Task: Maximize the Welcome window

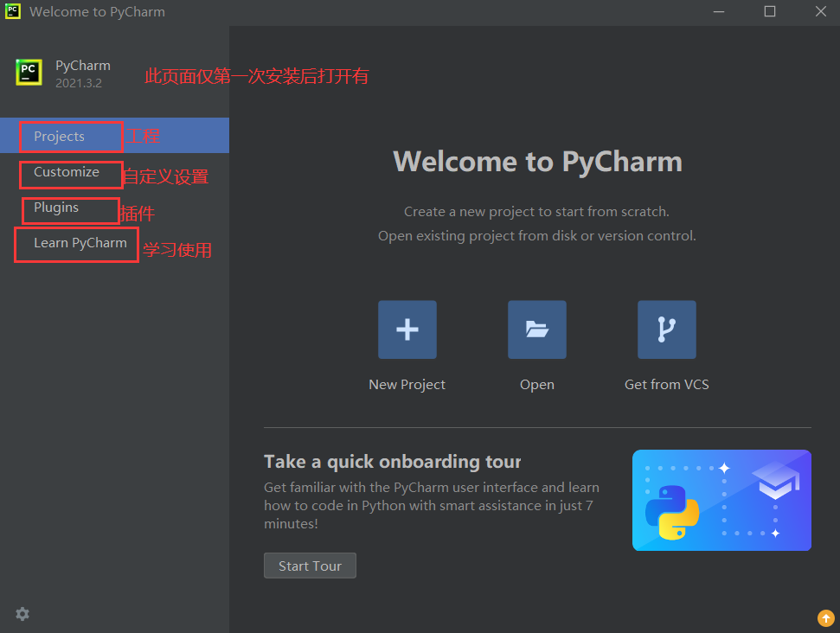Action: point(769,11)
